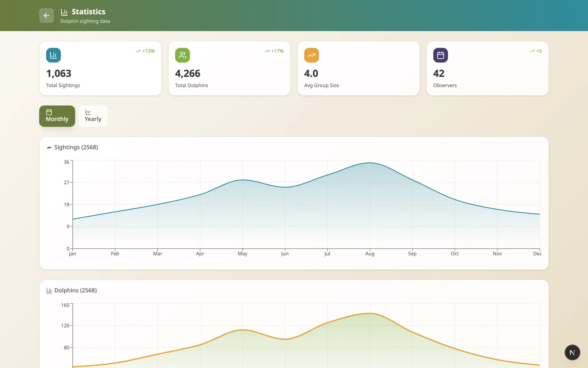Image resolution: width=588 pixels, height=368 pixels.
Task: Click the Dec label on Sightings axis
Action: (x=537, y=254)
